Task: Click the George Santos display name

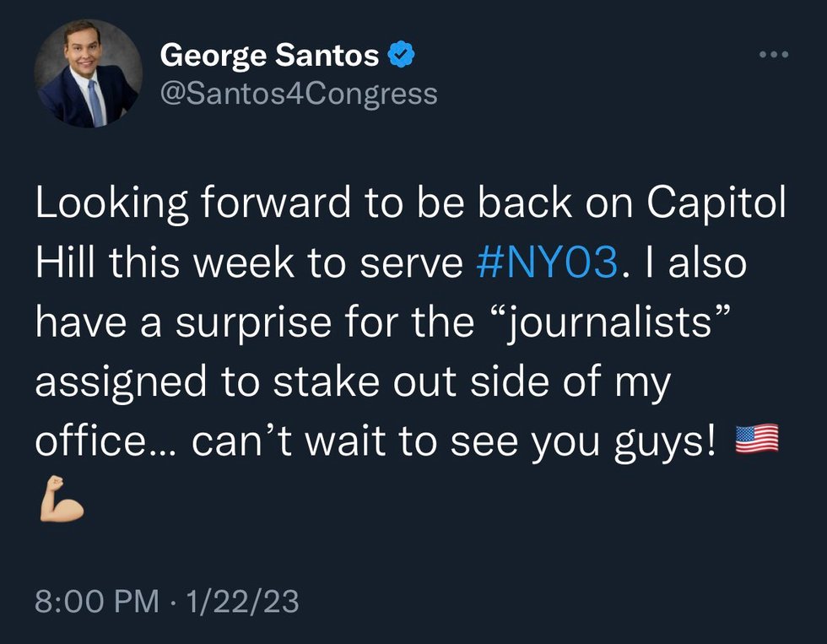Action: (269, 56)
